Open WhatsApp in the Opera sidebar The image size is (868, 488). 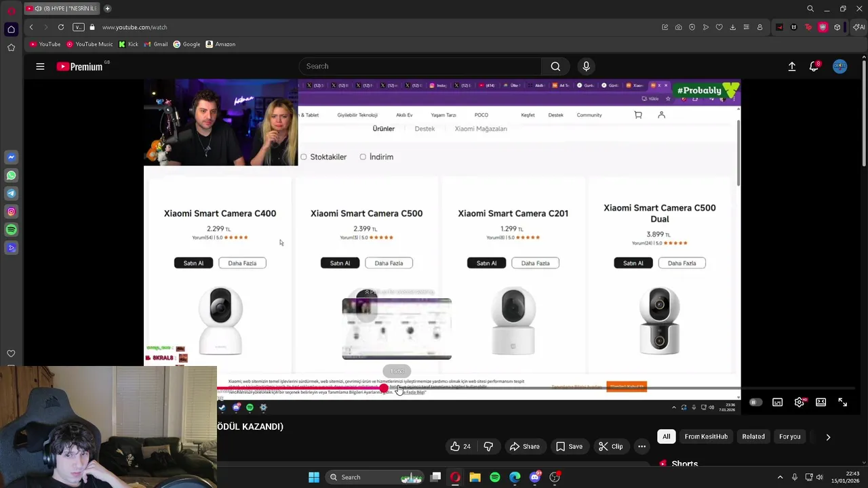[11, 176]
